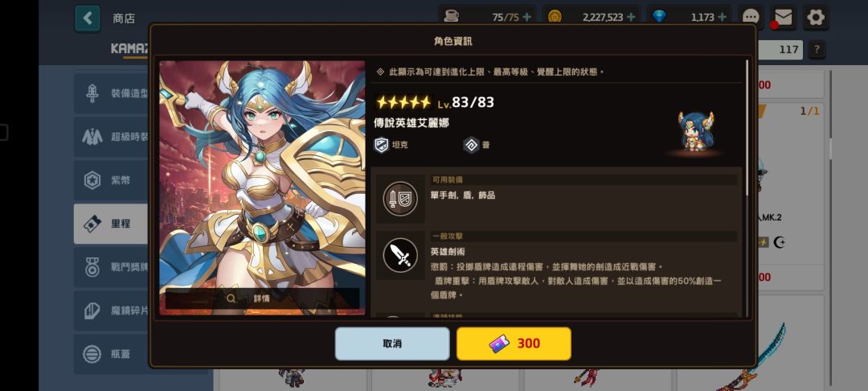The width and height of the screenshot is (868, 391).
Task: Open the 紫幣 shop category
Action: [111, 180]
